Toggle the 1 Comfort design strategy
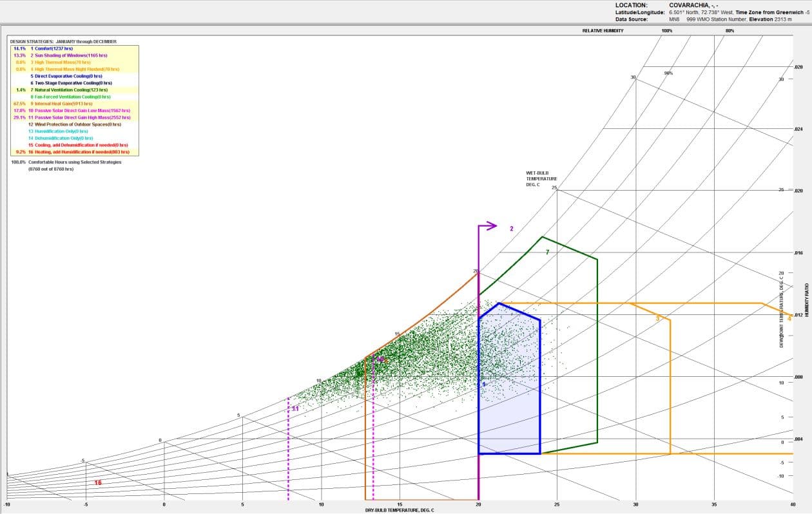The height and width of the screenshot is (514, 812). 52,48
